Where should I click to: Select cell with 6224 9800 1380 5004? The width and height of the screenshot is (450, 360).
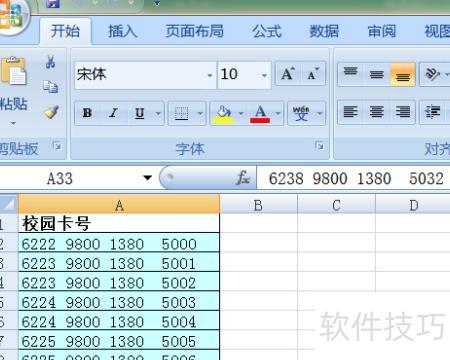pos(119,321)
